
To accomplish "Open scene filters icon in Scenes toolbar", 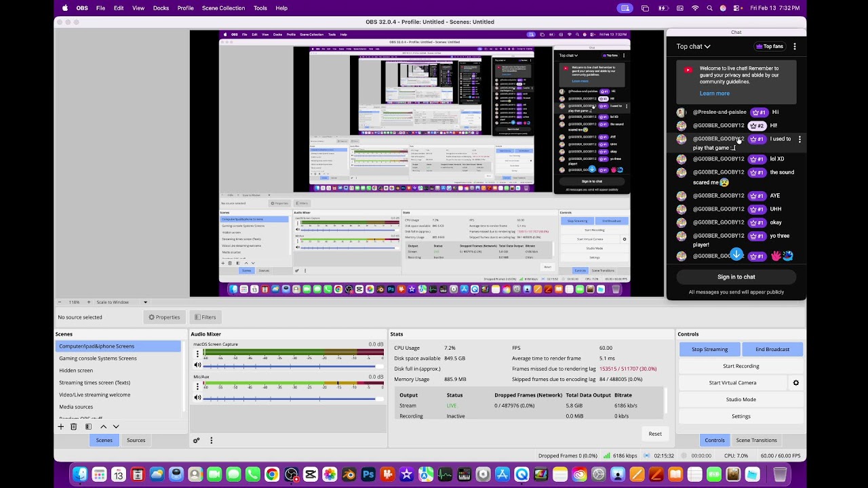I will pos(88,427).
